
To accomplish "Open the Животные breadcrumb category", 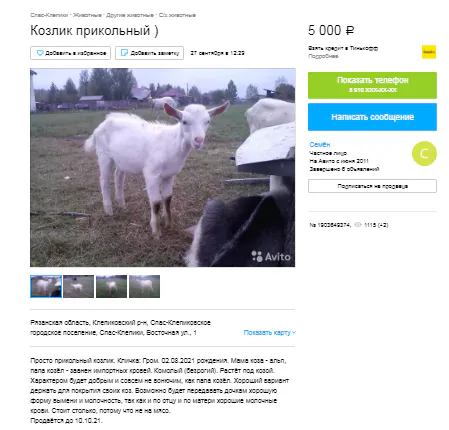I will click(87, 15).
